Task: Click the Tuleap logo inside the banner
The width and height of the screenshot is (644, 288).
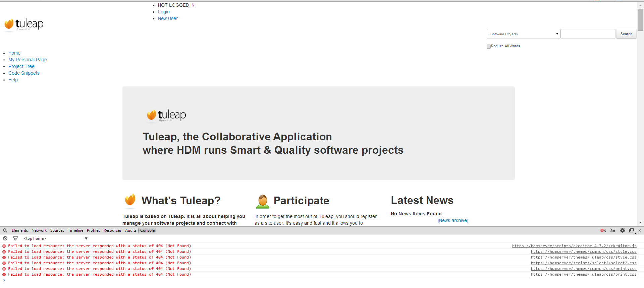Action: point(166,116)
